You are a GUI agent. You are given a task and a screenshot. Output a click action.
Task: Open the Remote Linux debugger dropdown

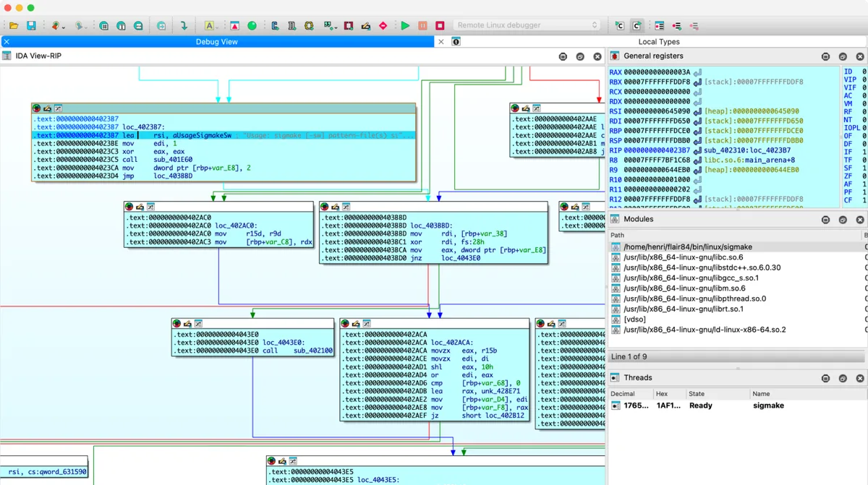[x=528, y=25]
